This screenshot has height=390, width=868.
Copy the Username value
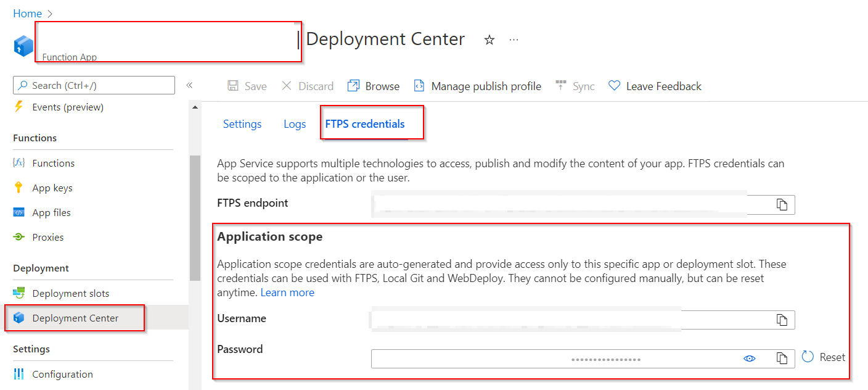click(782, 320)
